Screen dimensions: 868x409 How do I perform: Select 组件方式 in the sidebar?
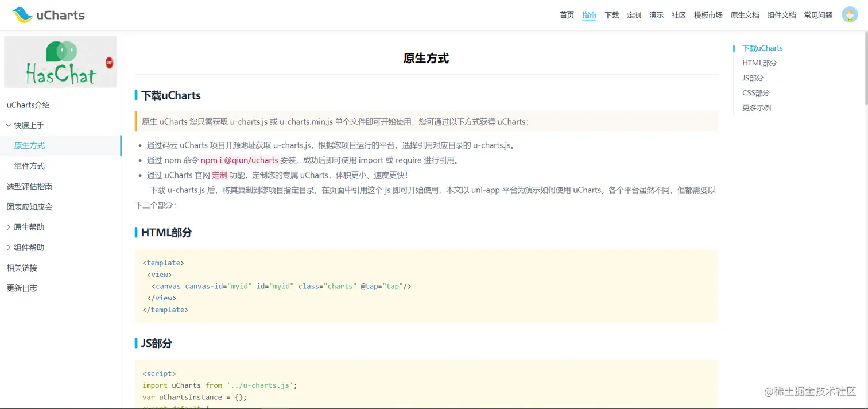29,166
